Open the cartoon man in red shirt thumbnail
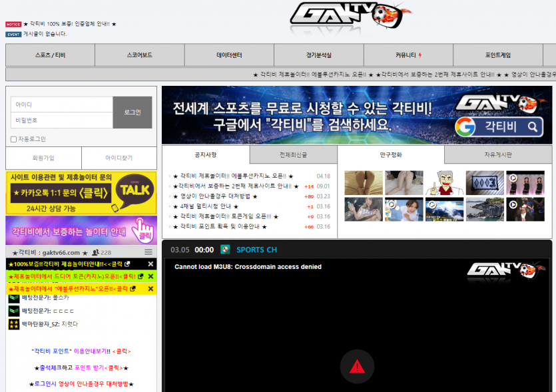 point(444,183)
